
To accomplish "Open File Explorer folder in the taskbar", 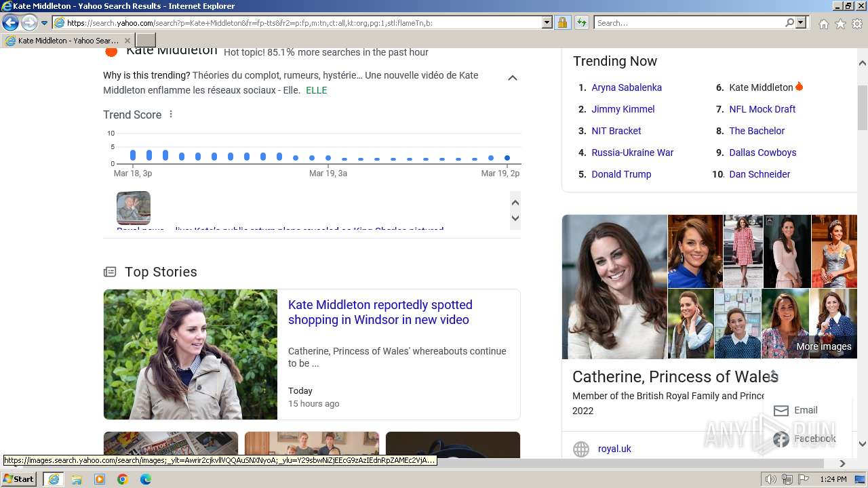I will [x=77, y=479].
